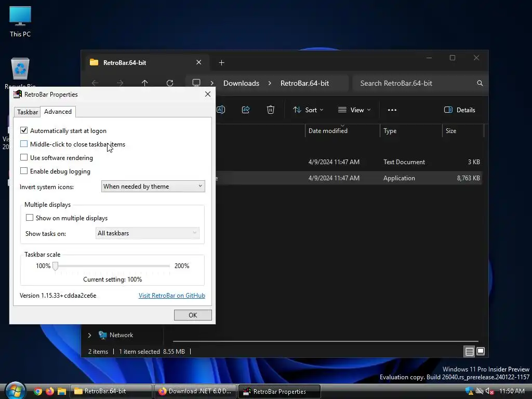Navigate up one folder level arrow
The width and height of the screenshot is (532, 399).
145,83
